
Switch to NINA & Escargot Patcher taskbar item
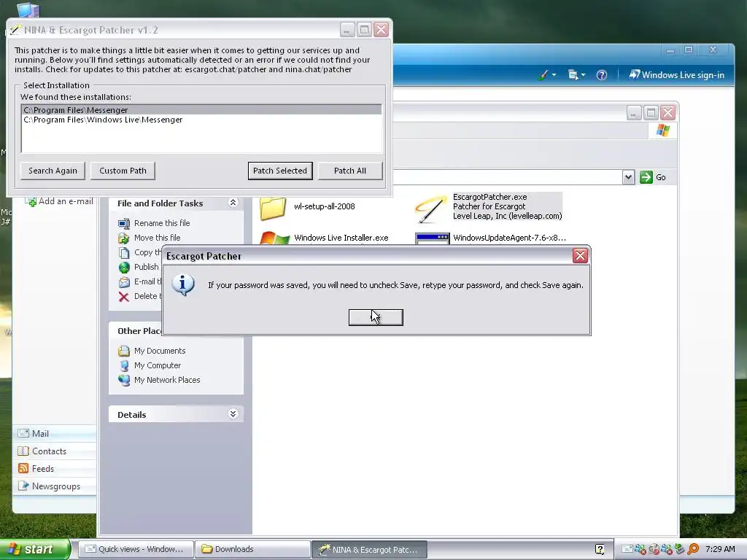369,549
